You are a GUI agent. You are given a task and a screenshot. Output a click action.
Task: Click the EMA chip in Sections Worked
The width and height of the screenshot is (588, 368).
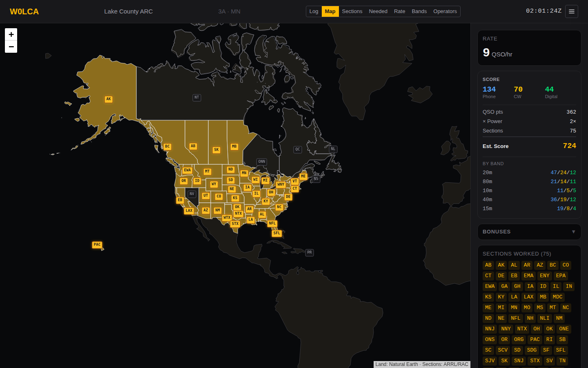pos(529,276)
